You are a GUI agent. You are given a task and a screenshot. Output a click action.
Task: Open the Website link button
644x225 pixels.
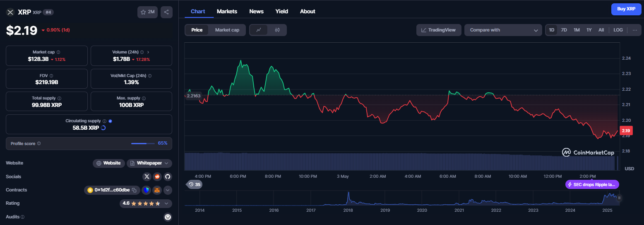(x=109, y=163)
